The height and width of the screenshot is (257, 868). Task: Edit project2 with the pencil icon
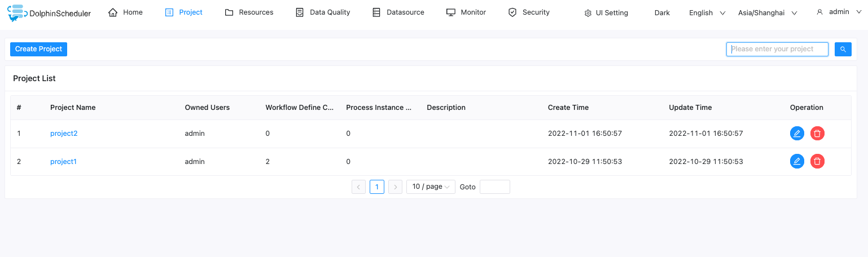tap(797, 134)
